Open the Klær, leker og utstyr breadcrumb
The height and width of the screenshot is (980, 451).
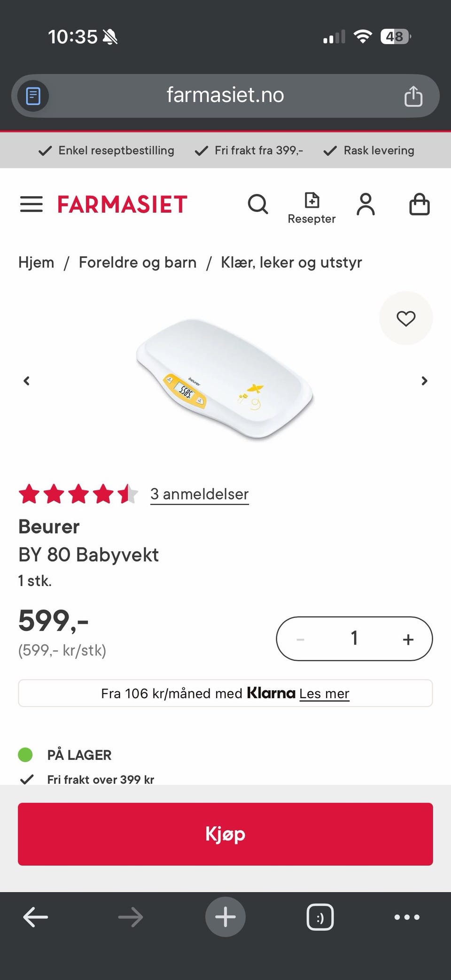point(291,262)
